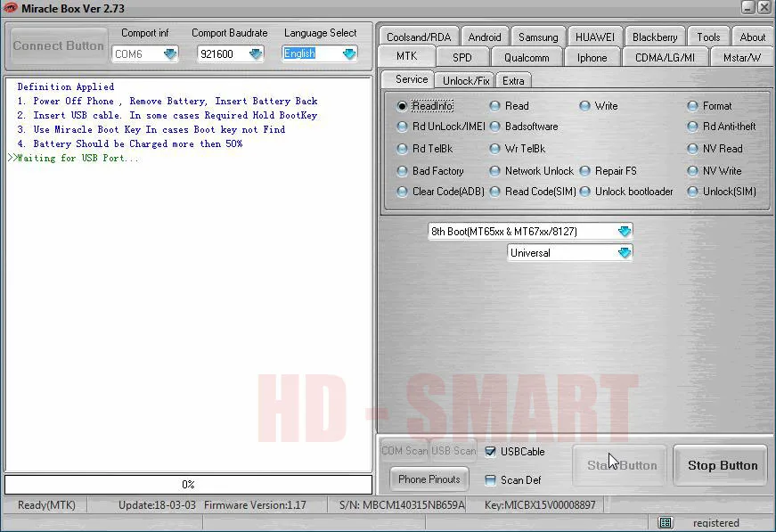
Task: Click the 'Definition Applied' log line
Action: pos(66,86)
